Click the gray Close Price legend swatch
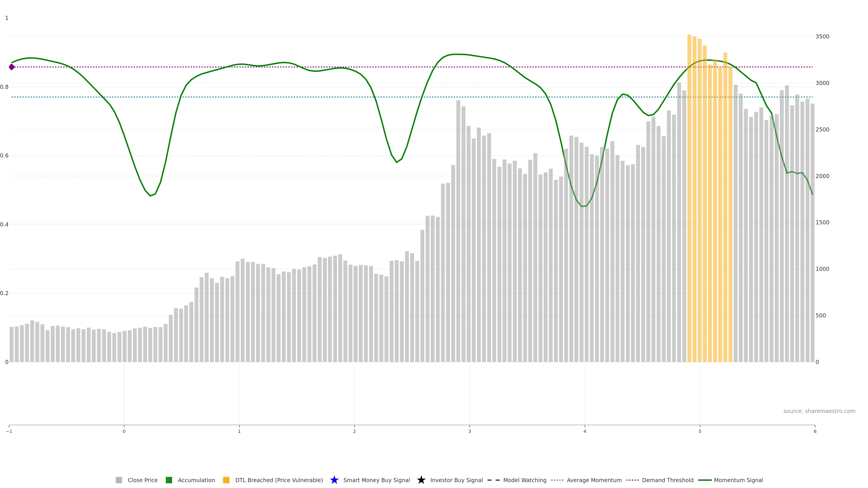Screen dimensions: 868x488 119,480
